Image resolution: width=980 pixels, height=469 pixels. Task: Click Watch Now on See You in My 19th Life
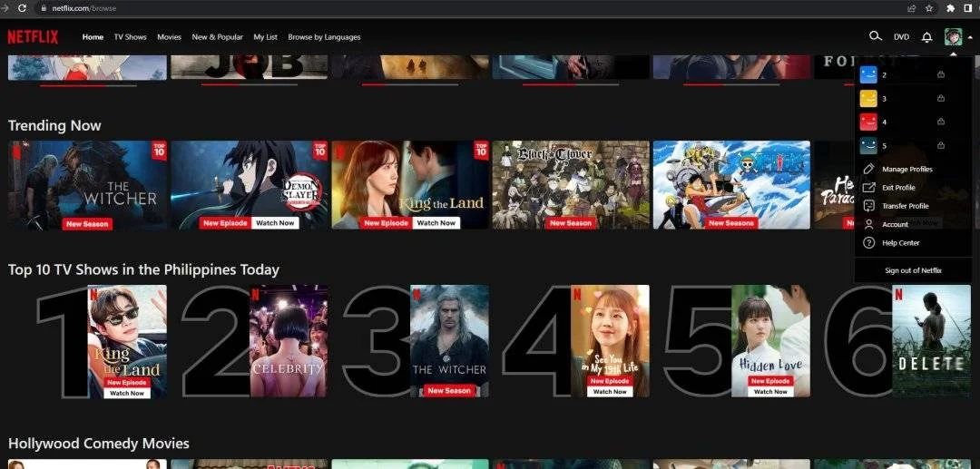[610, 392]
